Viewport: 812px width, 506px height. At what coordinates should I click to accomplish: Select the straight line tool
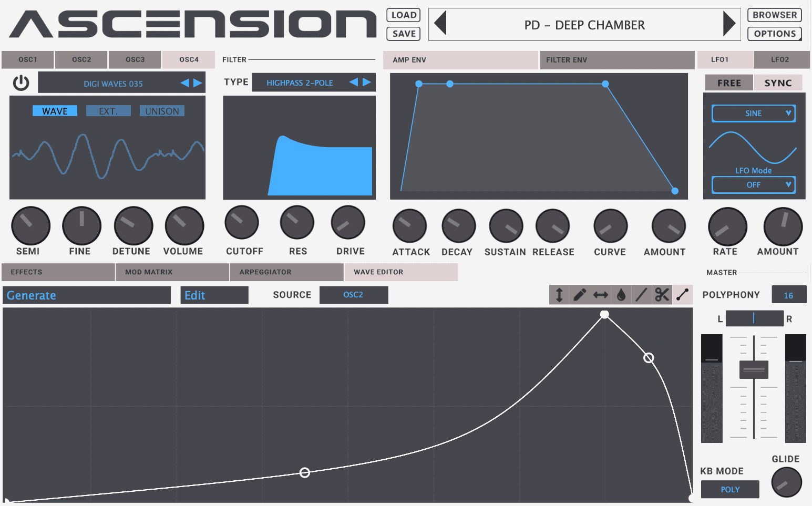[x=641, y=295]
